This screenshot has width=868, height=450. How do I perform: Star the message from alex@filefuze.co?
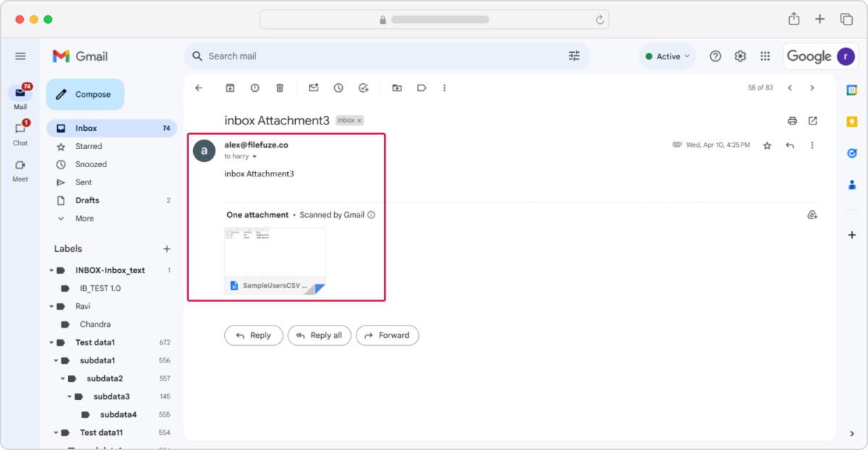(x=767, y=145)
